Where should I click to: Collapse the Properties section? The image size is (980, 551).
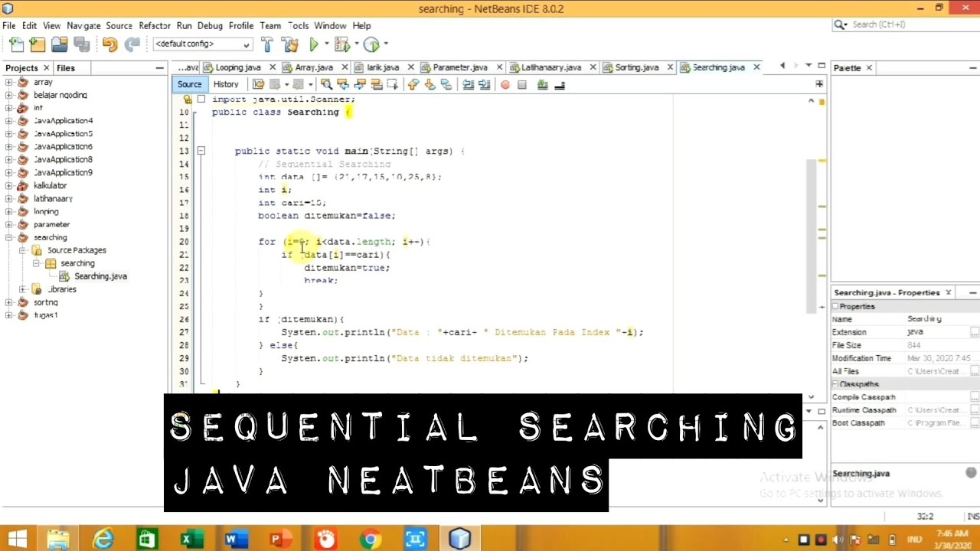tap(835, 306)
